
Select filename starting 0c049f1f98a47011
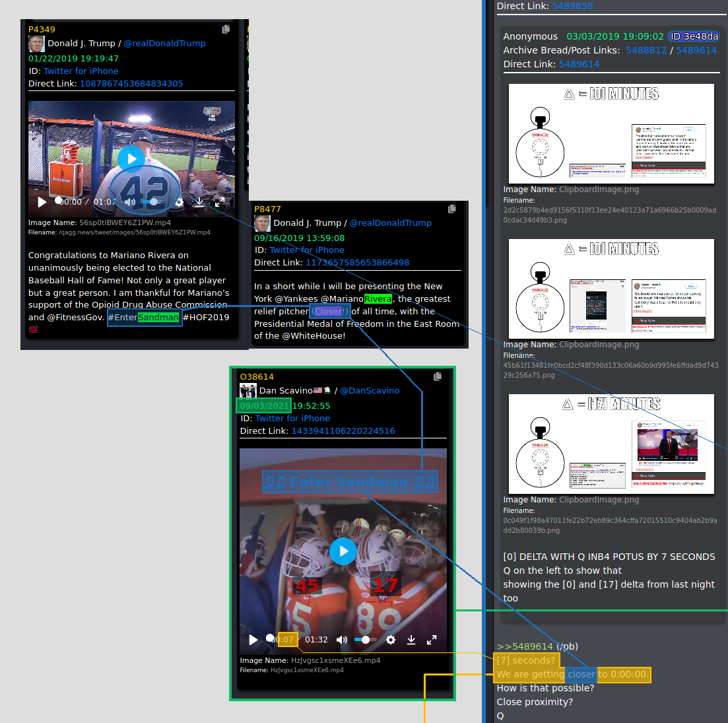click(610, 525)
